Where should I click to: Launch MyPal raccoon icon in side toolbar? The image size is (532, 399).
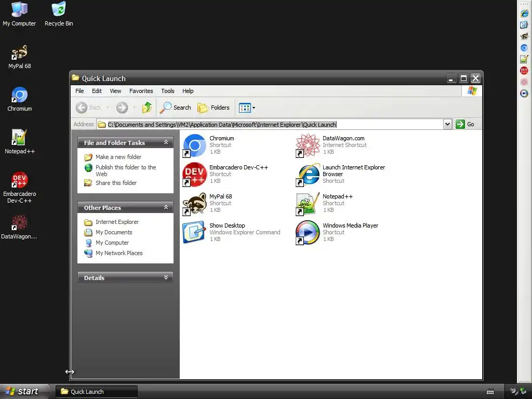(524, 36)
